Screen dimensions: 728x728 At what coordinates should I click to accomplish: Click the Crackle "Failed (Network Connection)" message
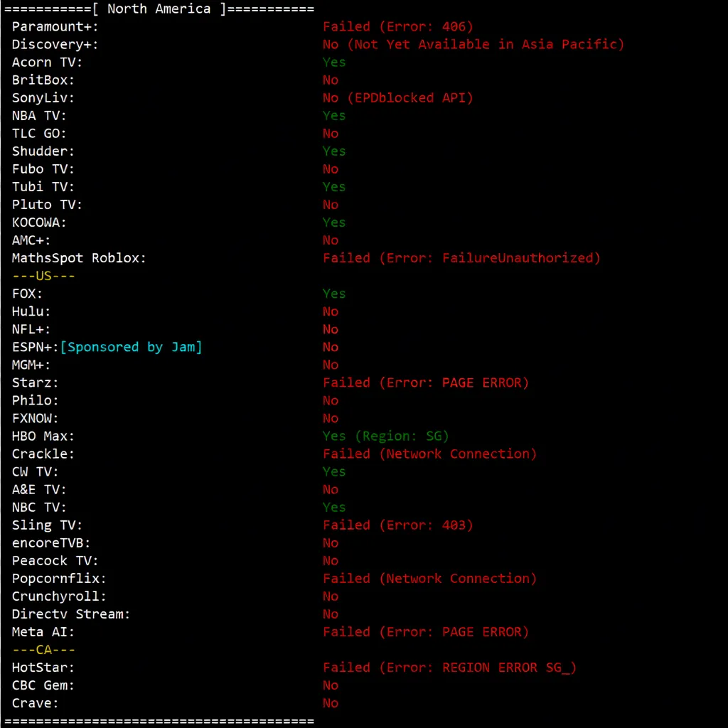click(x=429, y=454)
